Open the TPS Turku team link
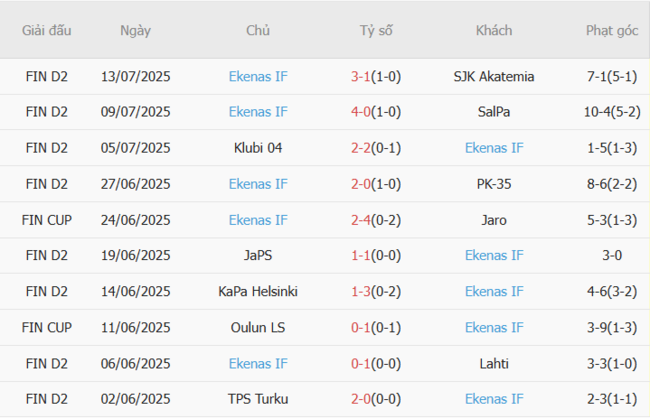This screenshot has width=650, height=419. pyautogui.click(x=258, y=400)
